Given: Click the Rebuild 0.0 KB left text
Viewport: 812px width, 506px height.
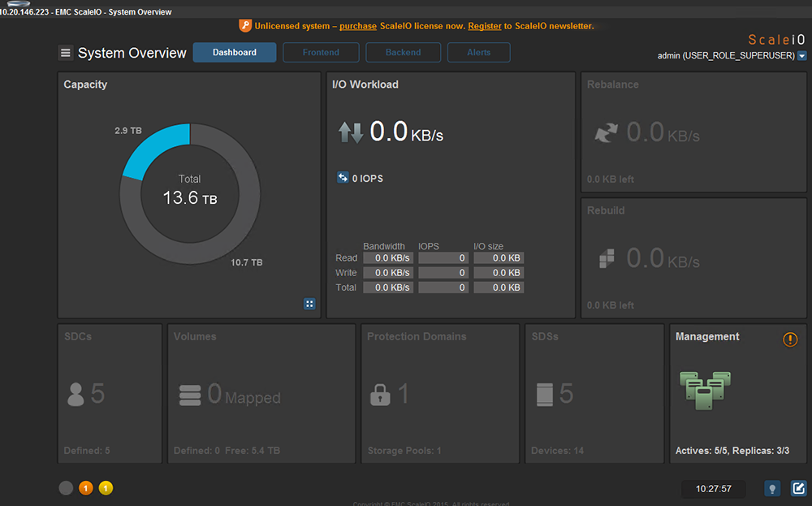Looking at the screenshot, I should (x=610, y=305).
